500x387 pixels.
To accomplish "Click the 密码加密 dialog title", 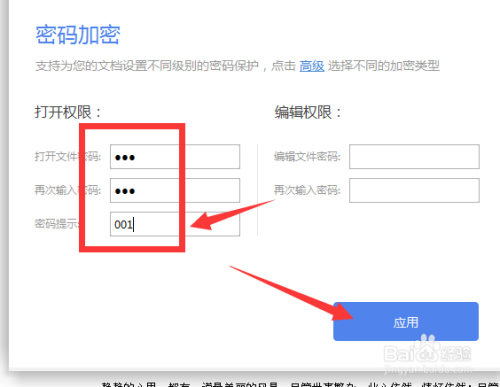I will coord(78,35).
